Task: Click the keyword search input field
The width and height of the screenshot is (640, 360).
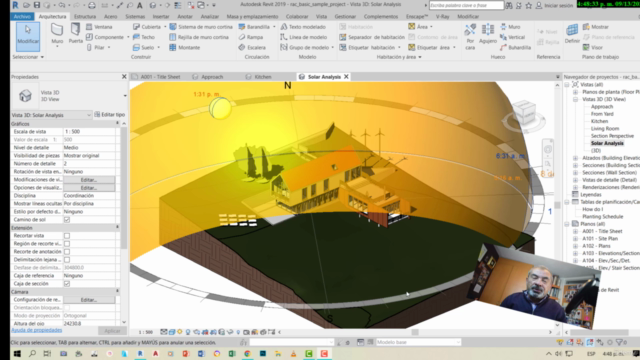Action: click(x=466, y=5)
